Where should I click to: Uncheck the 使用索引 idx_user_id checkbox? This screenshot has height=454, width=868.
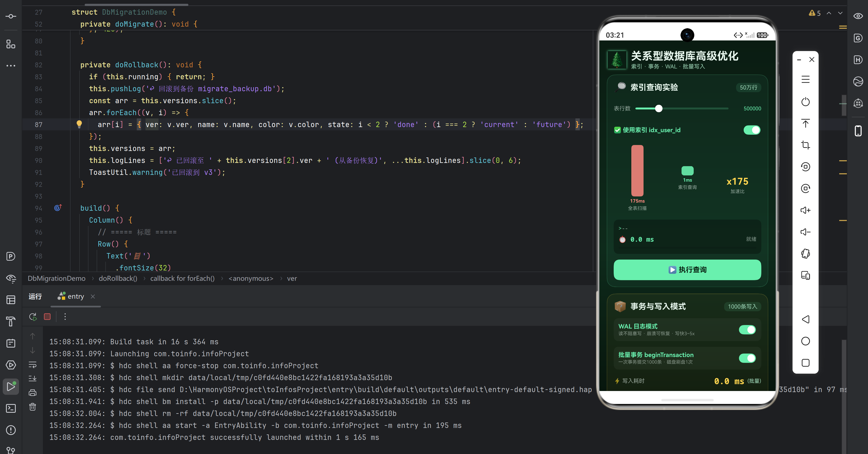pyautogui.click(x=617, y=130)
